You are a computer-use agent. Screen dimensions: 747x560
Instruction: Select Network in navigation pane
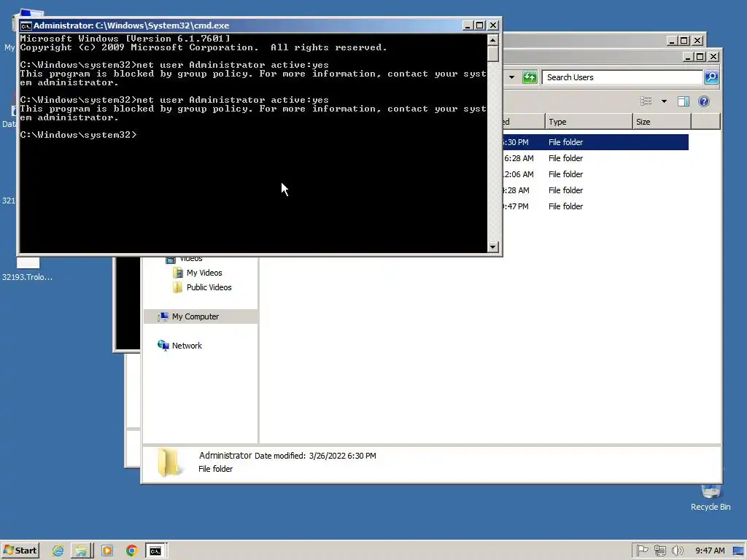[187, 345]
